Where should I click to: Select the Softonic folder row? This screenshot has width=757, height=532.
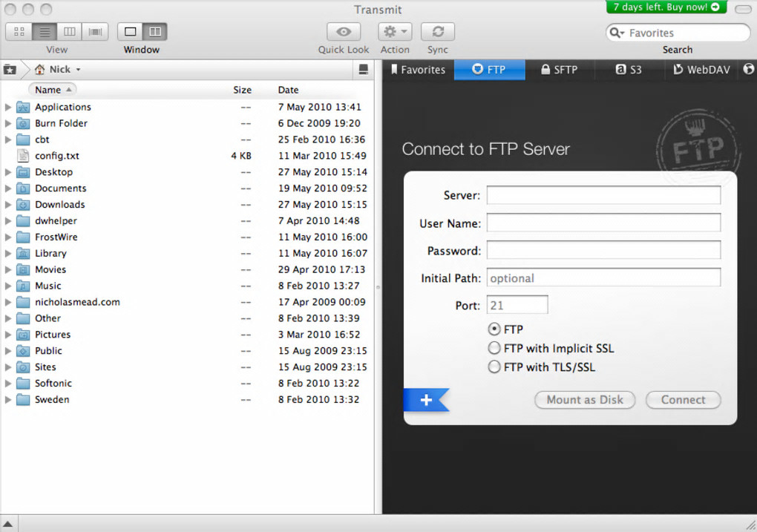pyautogui.click(x=187, y=384)
